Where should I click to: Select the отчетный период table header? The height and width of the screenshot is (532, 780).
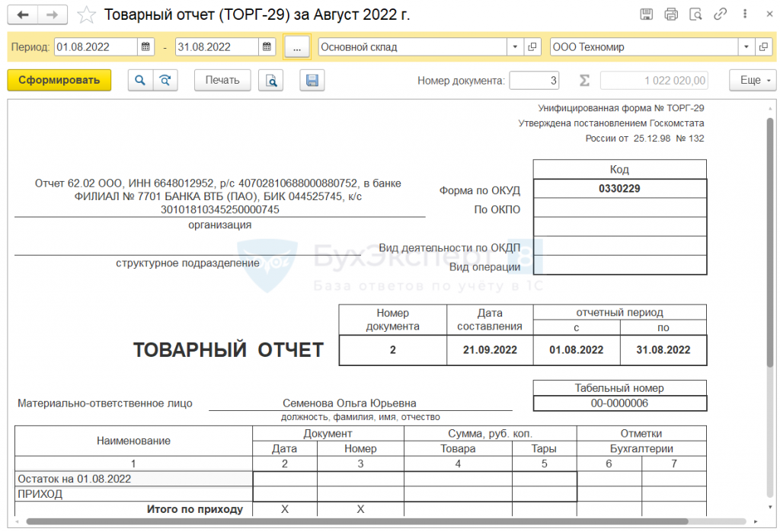click(x=619, y=312)
